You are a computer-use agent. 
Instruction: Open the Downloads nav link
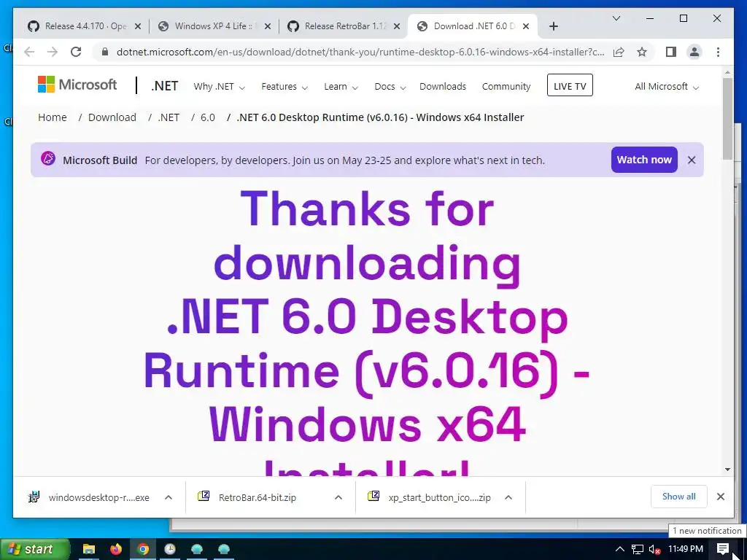[x=443, y=87]
